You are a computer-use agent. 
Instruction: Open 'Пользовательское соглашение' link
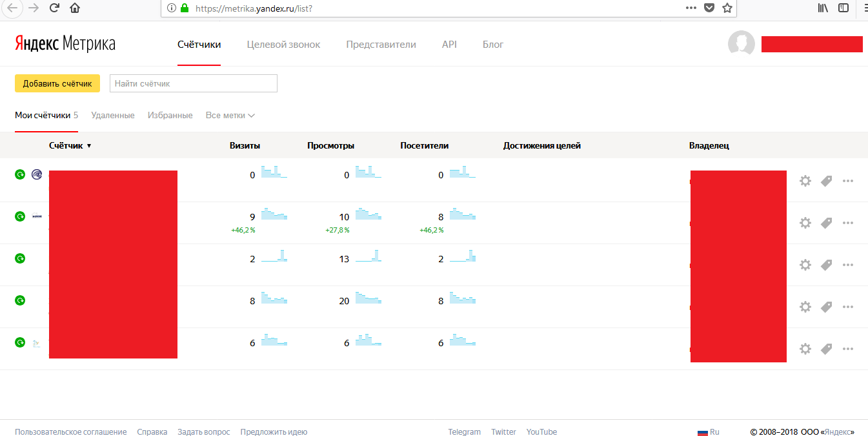(x=71, y=431)
